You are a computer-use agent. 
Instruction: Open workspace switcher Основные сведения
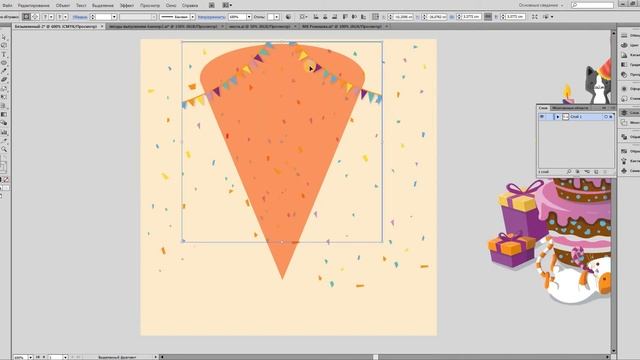pos(541,5)
